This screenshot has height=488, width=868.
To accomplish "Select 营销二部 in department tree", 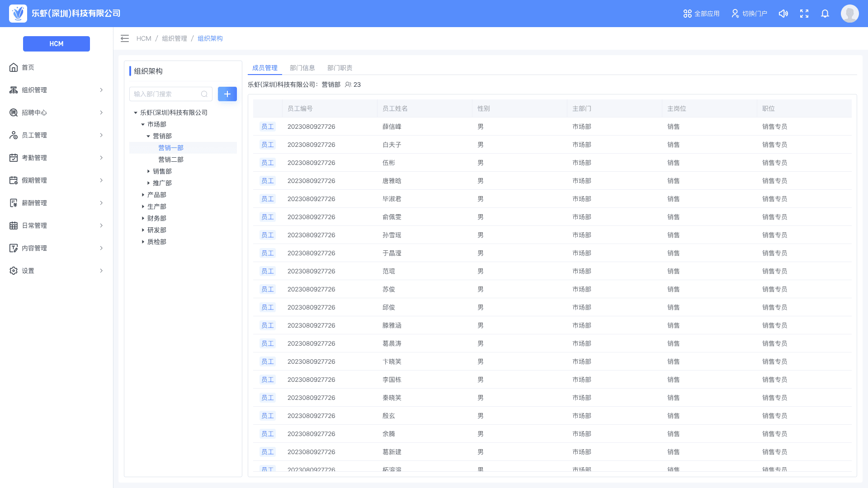I will click(171, 160).
